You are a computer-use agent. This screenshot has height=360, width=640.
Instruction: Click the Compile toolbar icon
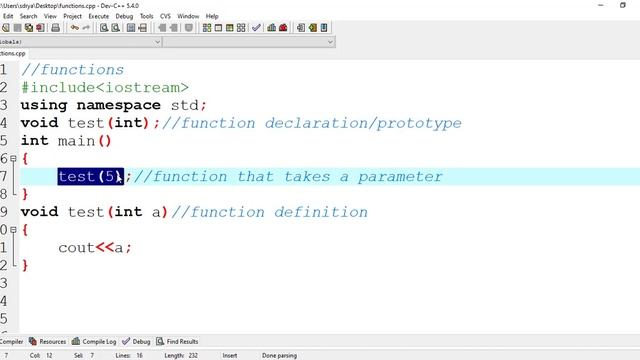207,28
